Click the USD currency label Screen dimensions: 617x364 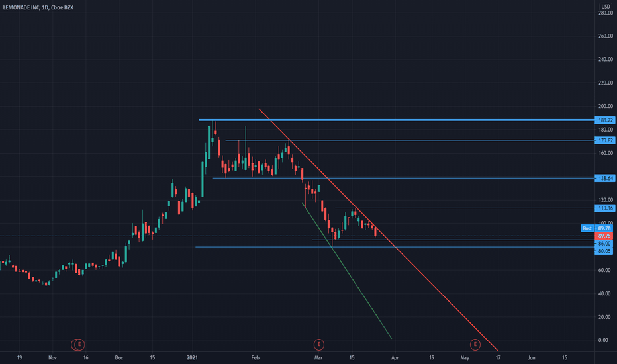point(605,7)
